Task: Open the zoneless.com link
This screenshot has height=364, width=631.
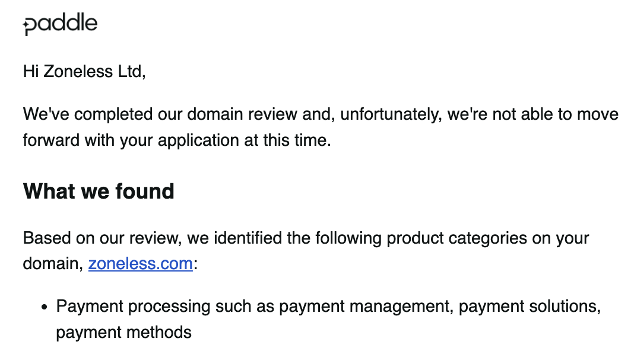Action: (140, 264)
